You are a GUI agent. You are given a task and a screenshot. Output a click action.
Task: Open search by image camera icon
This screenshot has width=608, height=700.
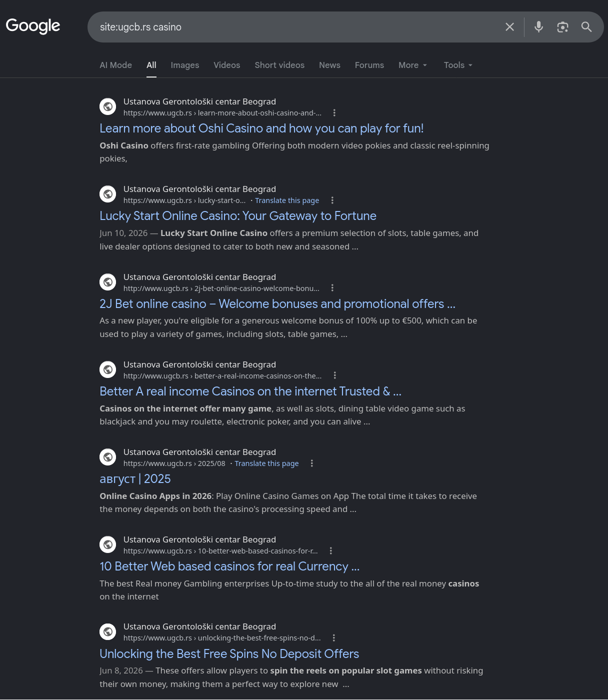coord(562,27)
